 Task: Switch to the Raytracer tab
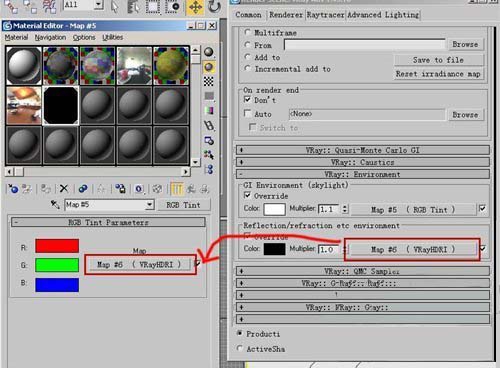(325, 15)
